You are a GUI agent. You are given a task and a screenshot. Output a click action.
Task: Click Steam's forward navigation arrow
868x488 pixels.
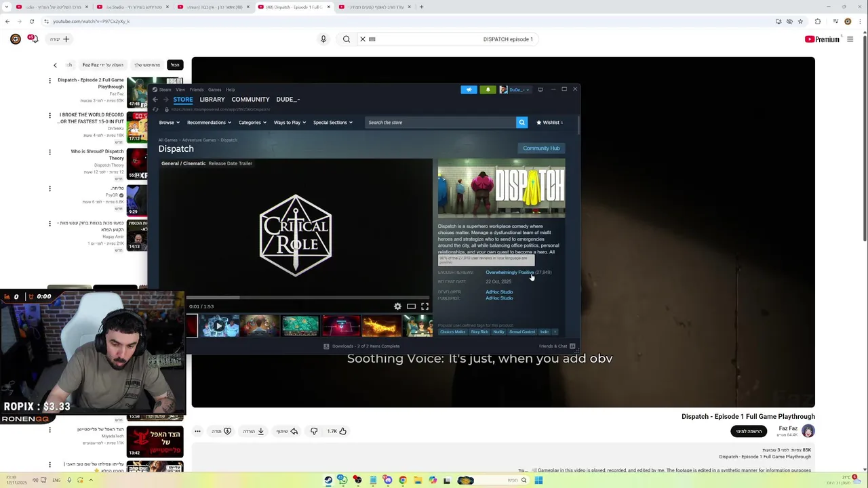pos(165,100)
